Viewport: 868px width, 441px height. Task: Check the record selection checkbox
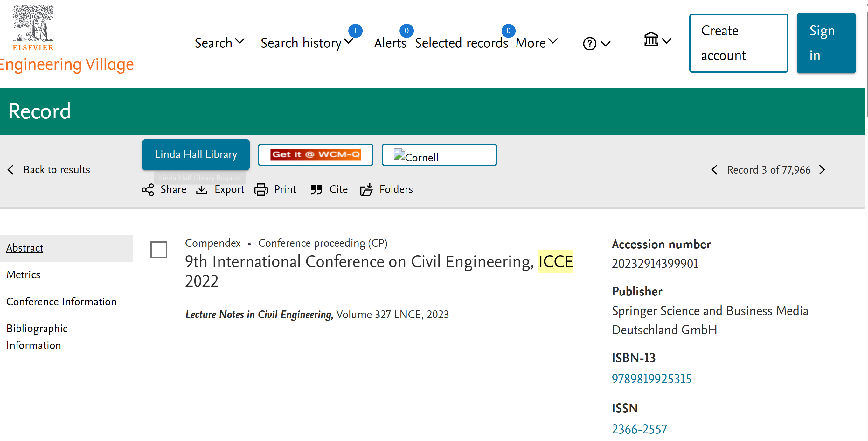pyautogui.click(x=159, y=250)
